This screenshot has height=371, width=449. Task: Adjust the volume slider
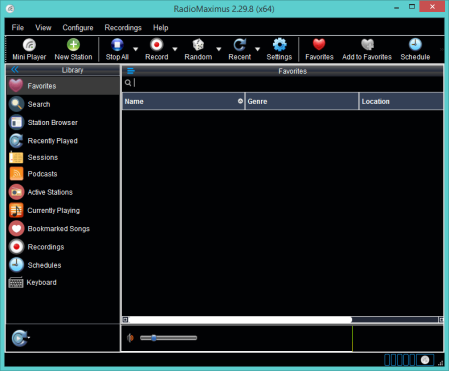(x=168, y=338)
